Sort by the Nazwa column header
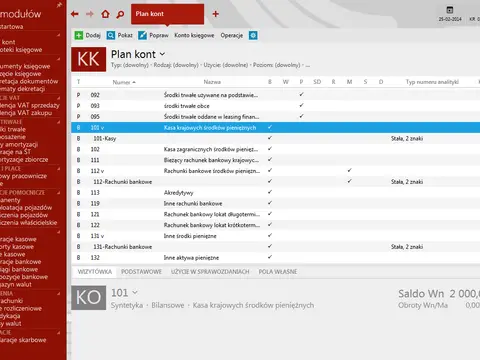480x360 pixels. tap(212, 82)
